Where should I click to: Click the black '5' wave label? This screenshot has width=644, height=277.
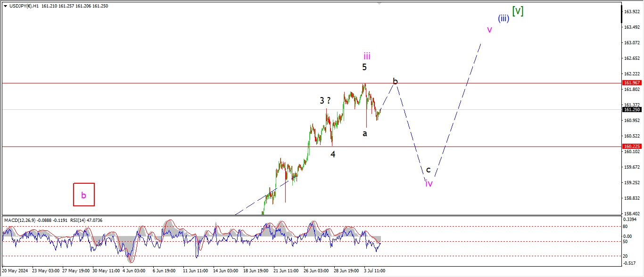[364, 67]
